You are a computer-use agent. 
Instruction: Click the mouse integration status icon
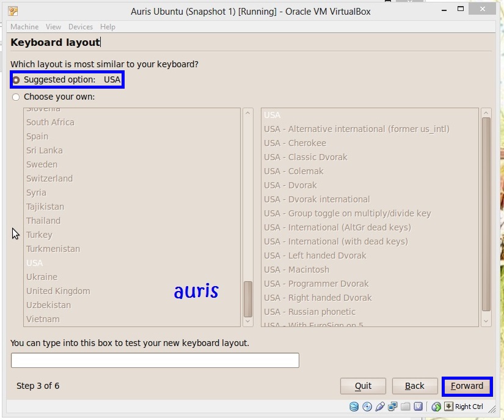tap(436, 407)
